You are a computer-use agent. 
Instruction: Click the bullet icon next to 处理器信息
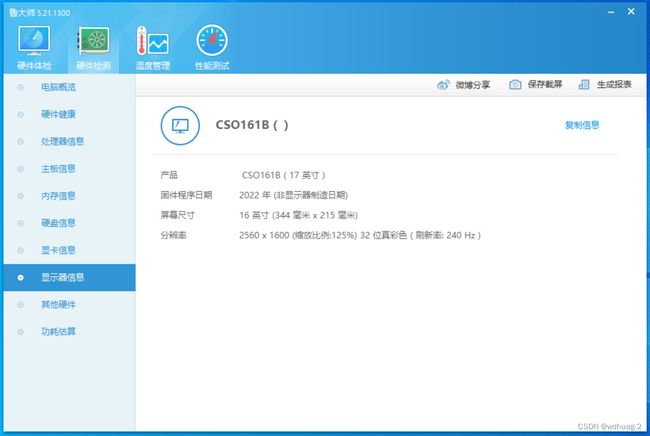coord(20,142)
